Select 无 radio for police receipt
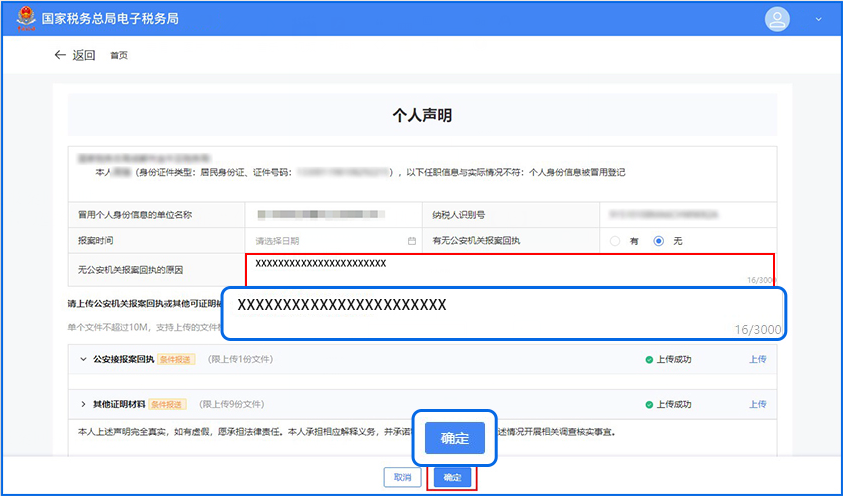The height and width of the screenshot is (496, 843). coord(659,241)
